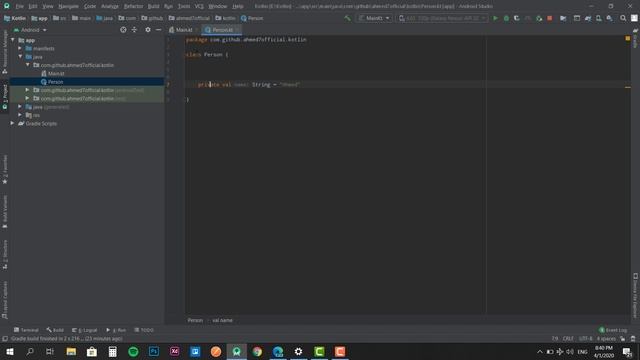Viewport: 640px width, 360px height.
Task: Click Run with Coverage icon
Action: (x=517, y=18)
